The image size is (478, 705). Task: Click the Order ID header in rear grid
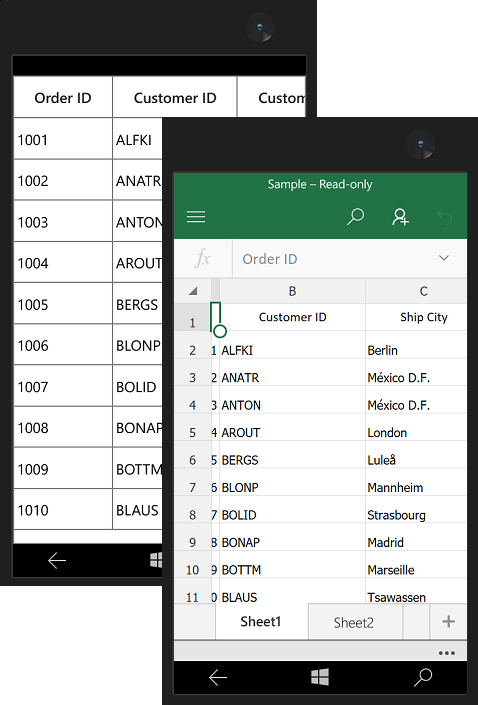click(x=63, y=98)
